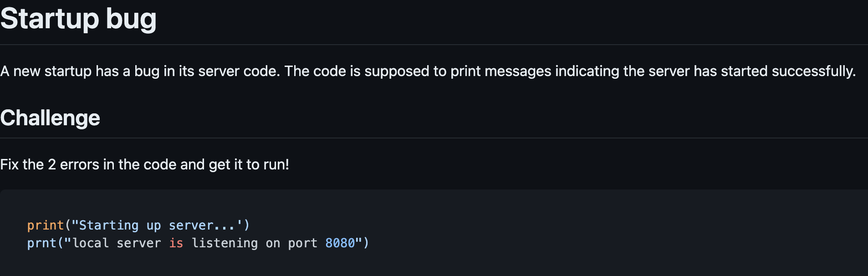Click the word "up" in the first code line
Image resolution: width=868 pixels, height=276 pixels.
pyautogui.click(x=153, y=225)
